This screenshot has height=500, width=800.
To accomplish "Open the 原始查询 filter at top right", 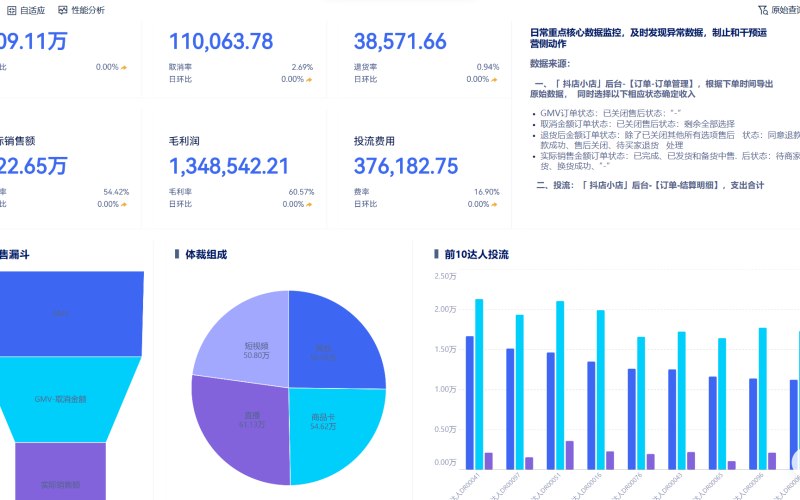I will pyautogui.click(x=779, y=10).
